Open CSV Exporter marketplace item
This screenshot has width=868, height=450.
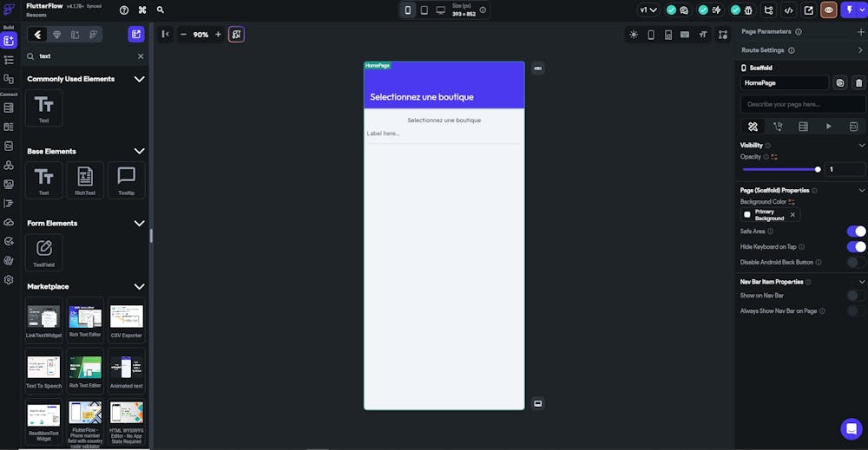[126, 320]
